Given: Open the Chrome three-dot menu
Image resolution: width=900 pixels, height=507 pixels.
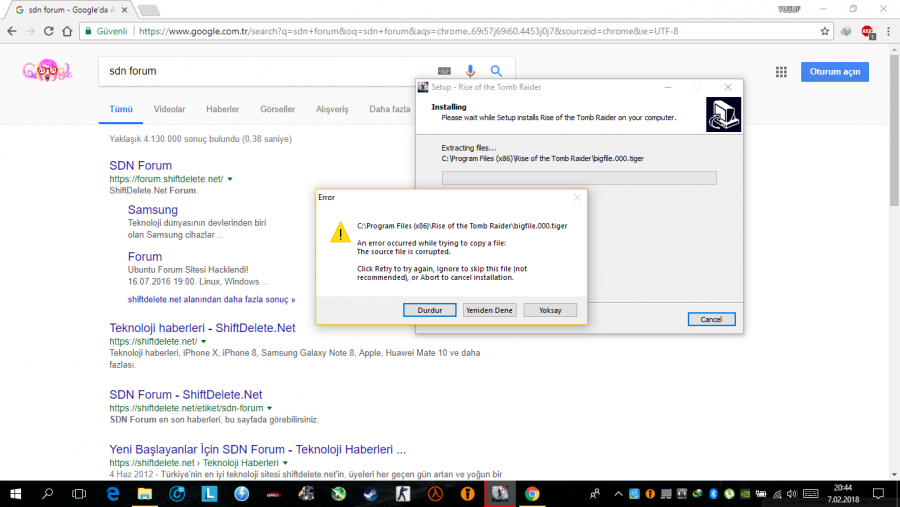Looking at the screenshot, I should [x=889, y=31].
